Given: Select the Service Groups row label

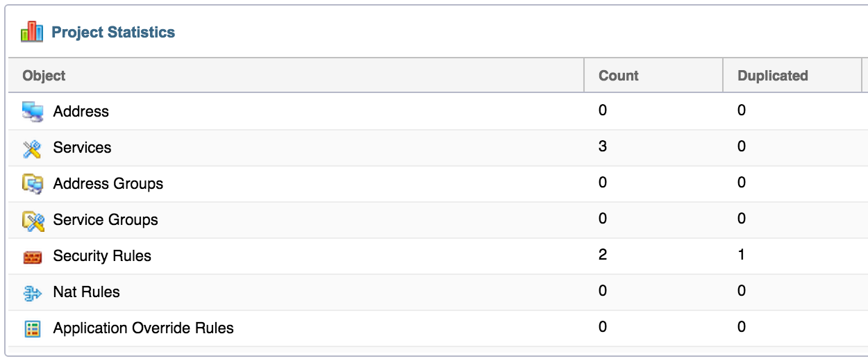Looking at the screenshot, I should click(x=106, y=220).
